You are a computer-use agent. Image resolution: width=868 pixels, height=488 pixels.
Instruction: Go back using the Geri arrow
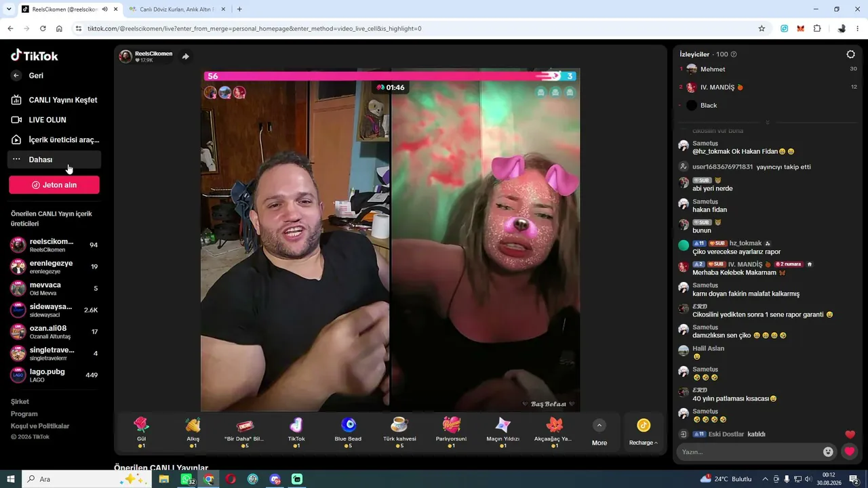click(16, 76)
